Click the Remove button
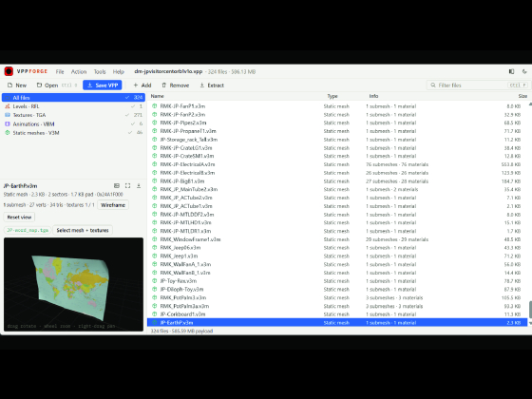The image size is (532, 399). 176,85
